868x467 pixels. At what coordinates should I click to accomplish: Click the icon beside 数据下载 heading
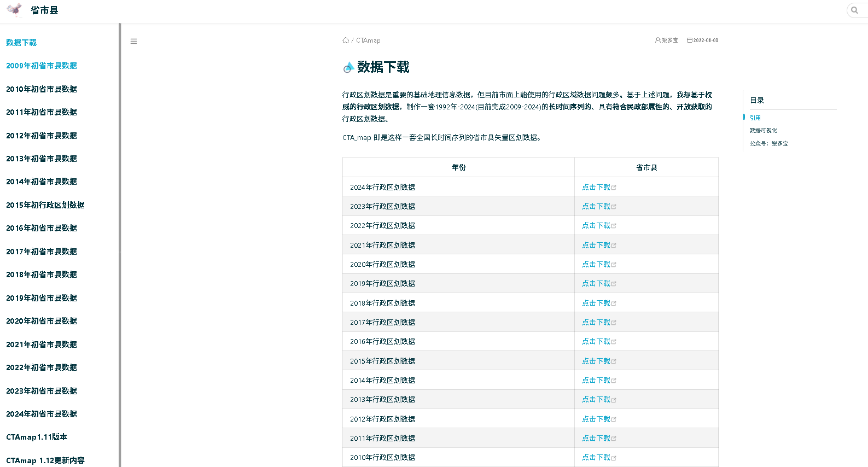348,67
